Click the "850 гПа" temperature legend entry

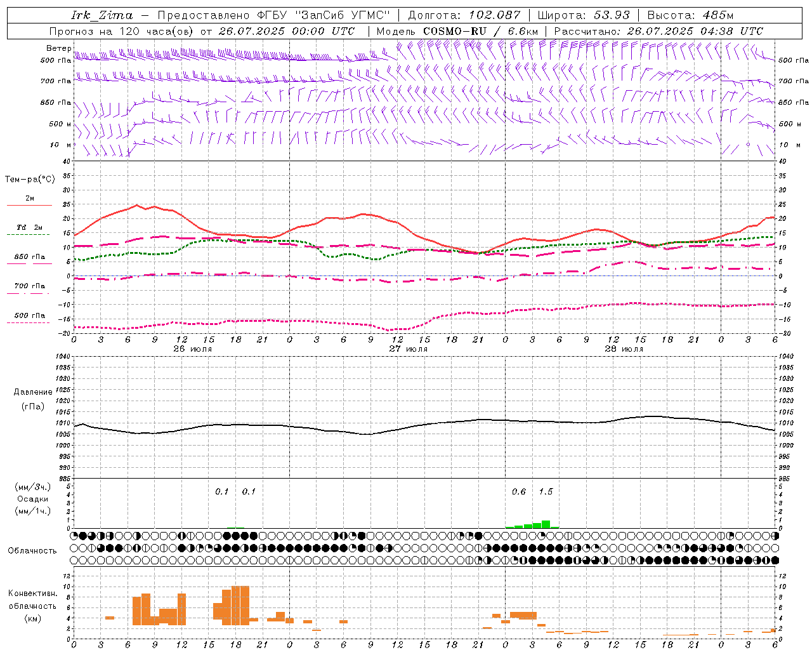[30, 257]
